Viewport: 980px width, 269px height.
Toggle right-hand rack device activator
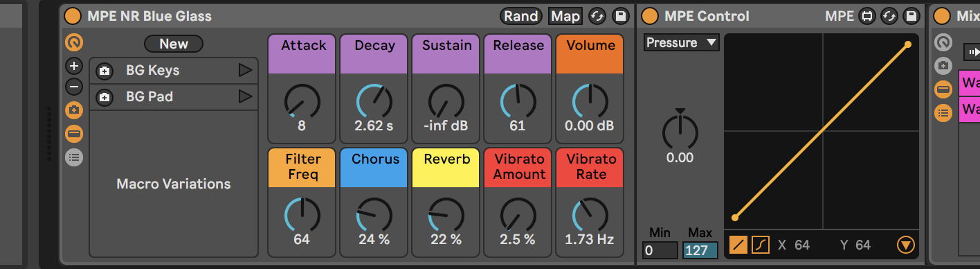click(942, 16)
